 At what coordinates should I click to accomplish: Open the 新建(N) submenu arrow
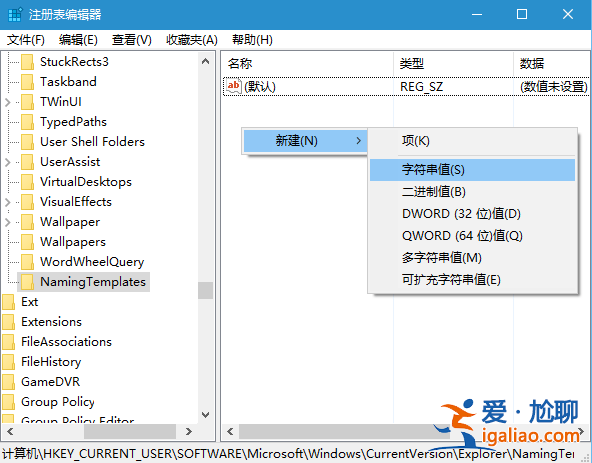(358, 141)
